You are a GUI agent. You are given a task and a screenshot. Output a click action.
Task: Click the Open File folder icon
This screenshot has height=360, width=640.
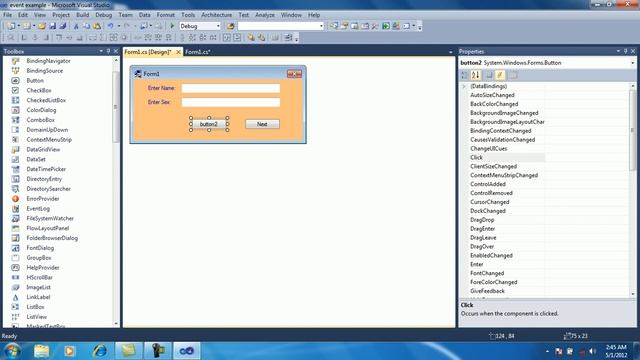[42, 26]
